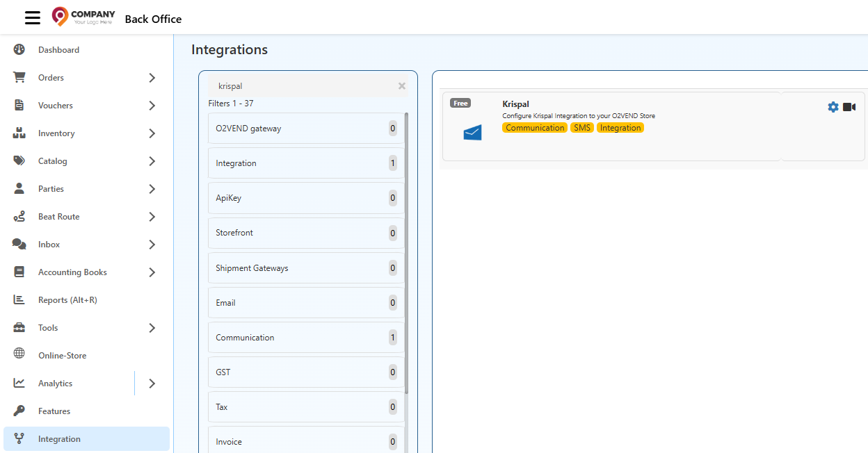This screenshot has width=868, height=453.
Task: Toggle the Email filter category
Action: point(305,302)
